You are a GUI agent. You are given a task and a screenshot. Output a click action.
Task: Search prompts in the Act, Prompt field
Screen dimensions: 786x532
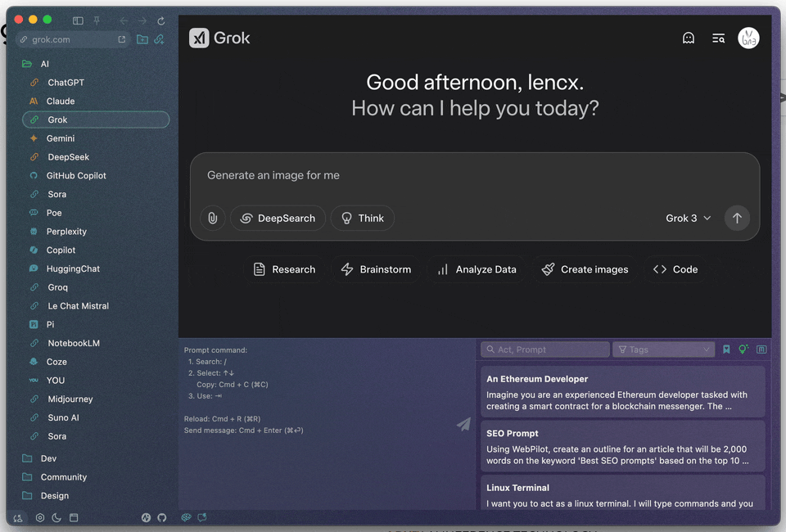click(x=545, y=349)
